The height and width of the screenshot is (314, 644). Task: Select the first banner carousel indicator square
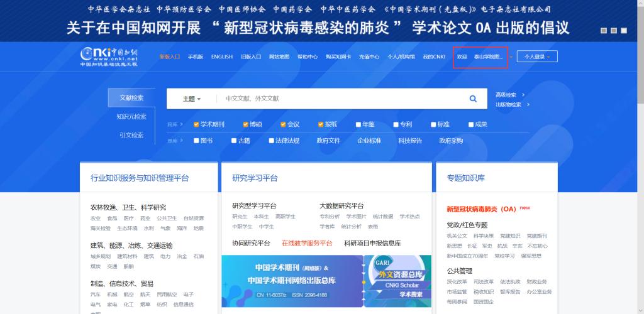coord(604,30)
